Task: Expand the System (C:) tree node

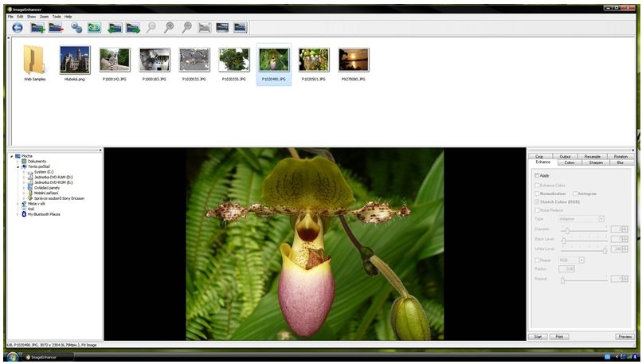Action: click(x=24, y=172)
